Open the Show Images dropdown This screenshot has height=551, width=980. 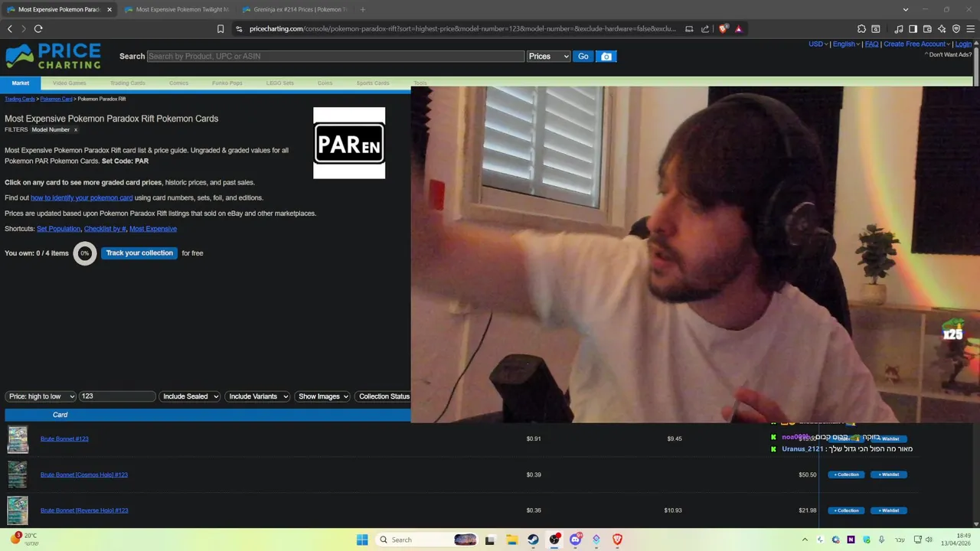click(322, 396)
